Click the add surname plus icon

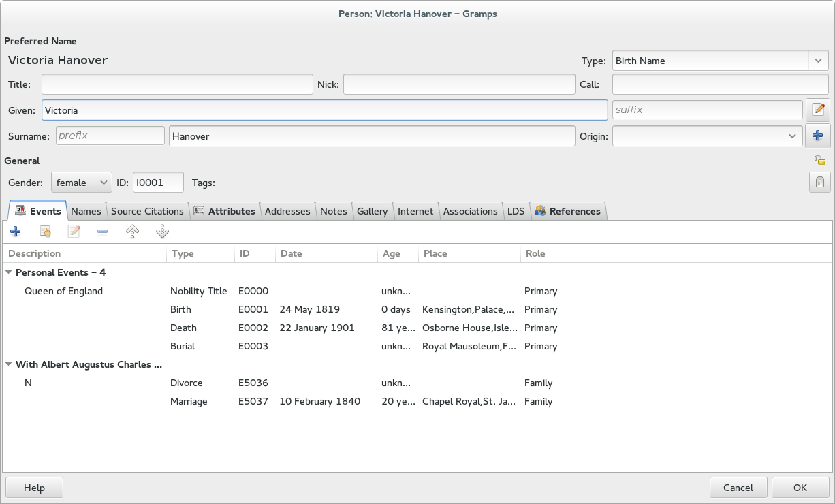818,136
